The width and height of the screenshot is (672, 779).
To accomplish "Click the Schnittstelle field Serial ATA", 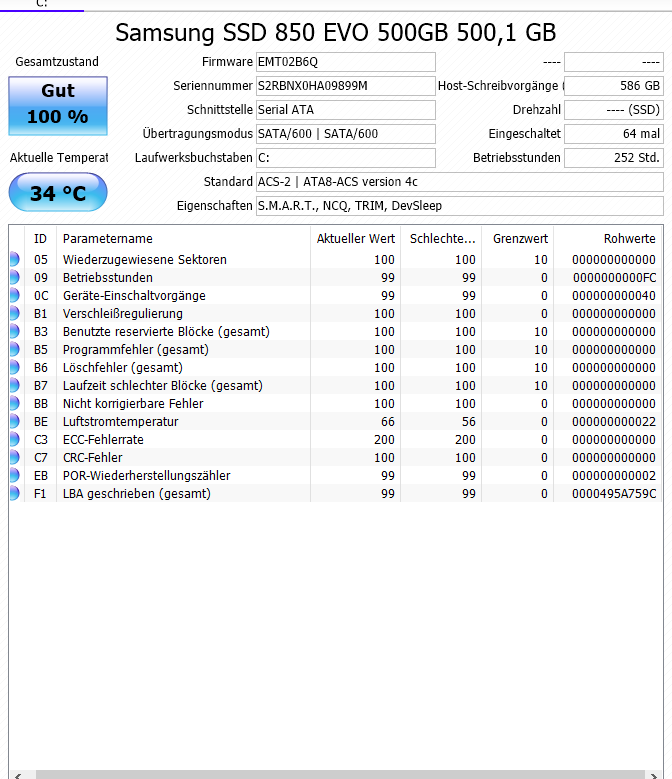I will point(346,110).
